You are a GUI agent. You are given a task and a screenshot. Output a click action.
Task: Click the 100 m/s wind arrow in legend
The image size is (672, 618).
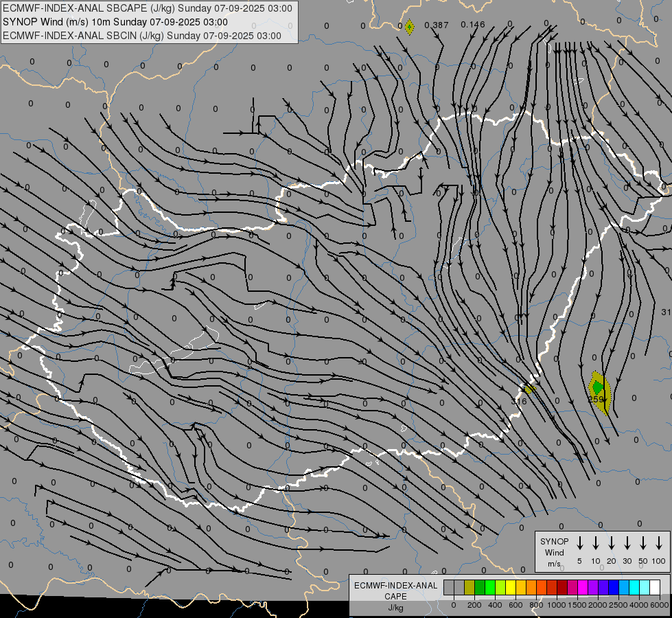tap(659, 542)
